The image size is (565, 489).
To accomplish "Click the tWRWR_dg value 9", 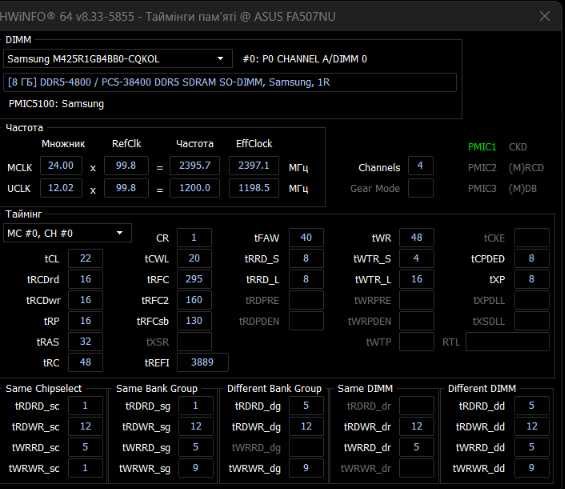I will (306, 468).
